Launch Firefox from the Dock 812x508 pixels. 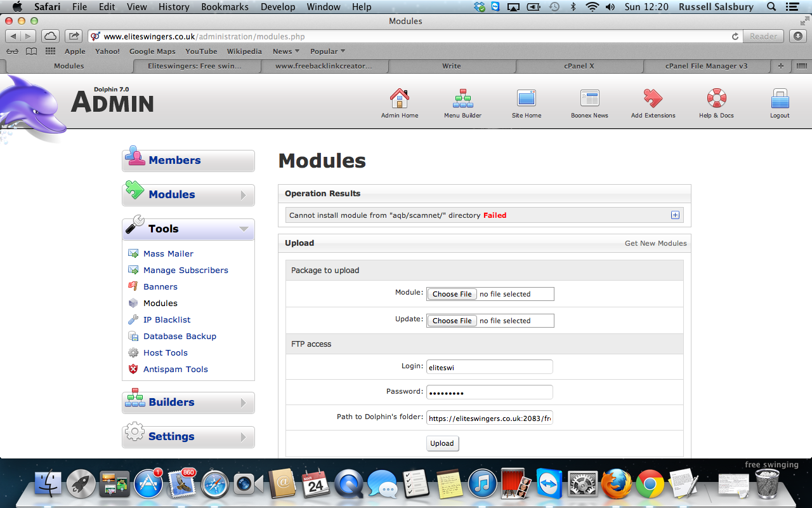[x=616, y=485]
